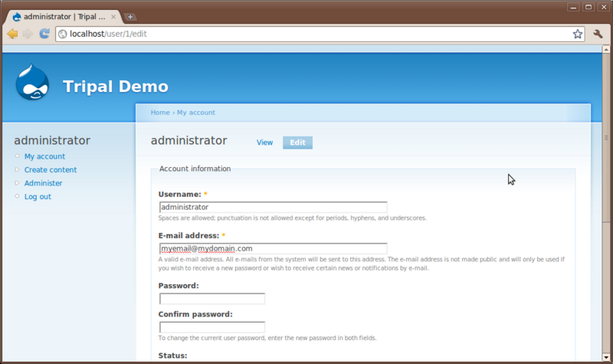
Task: Click the administrator page heading
Action: tap(188, 140)
